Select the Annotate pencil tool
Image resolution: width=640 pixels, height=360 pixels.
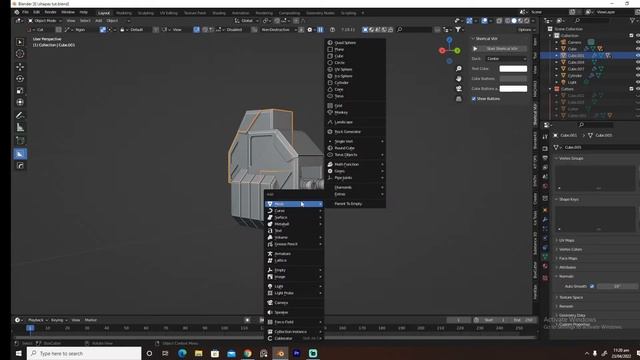tap(20, 116)
